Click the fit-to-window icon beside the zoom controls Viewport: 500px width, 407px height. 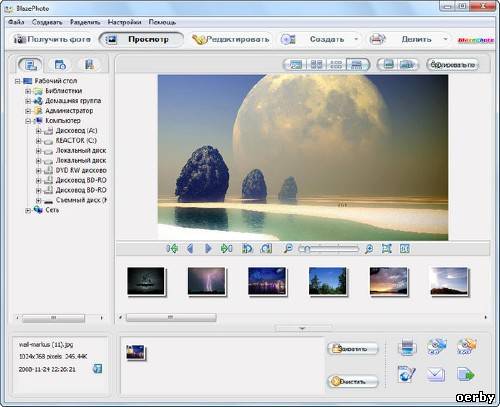coord(386,249)
